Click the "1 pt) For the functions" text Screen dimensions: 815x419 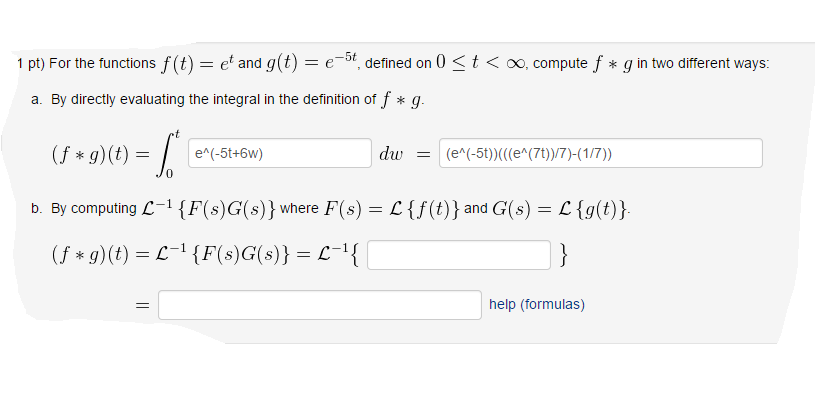(86, 63)
